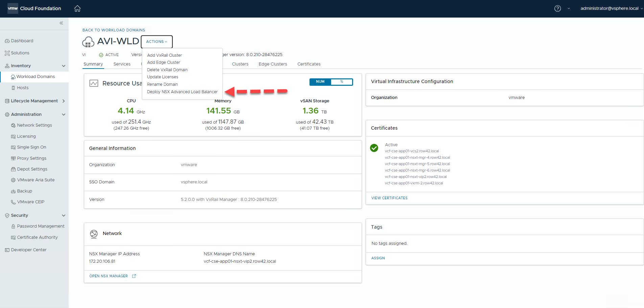Switch resource usage to percent view
Screen dimensions: 644x308
click(x=342, y=82)
